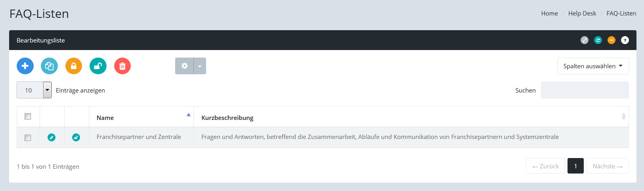The width and height of the screenshot is (644, 191).
Task: Open the Spalten auswählen dropdown
Action: coord(592,66)
